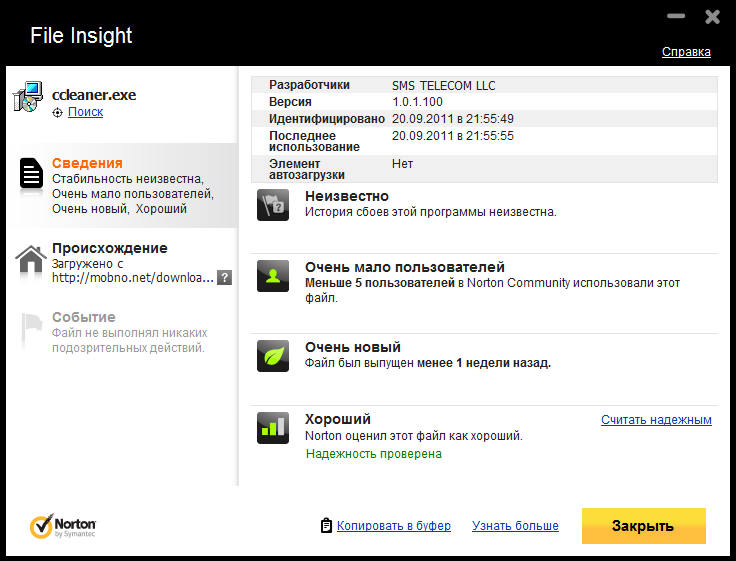
Task: Click the Считать надежным link
Action: [x=656, y=420]
